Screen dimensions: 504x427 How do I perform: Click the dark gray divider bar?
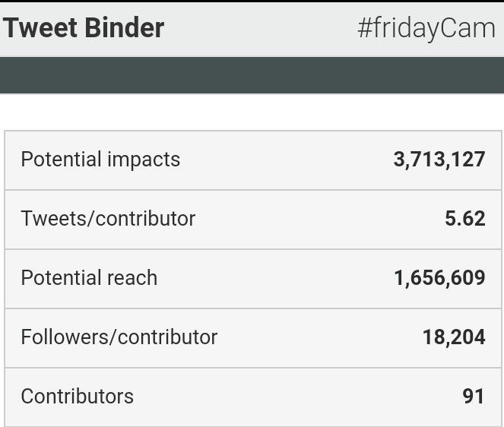point(252,75)
